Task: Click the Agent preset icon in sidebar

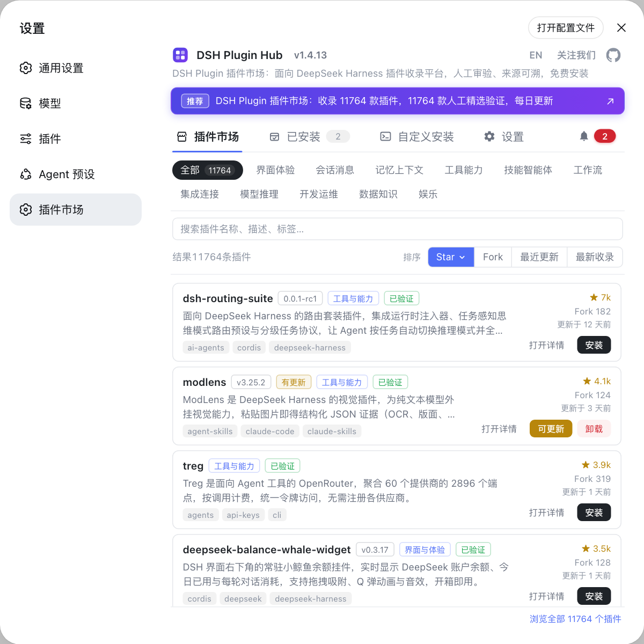Action: coord(26,174)
